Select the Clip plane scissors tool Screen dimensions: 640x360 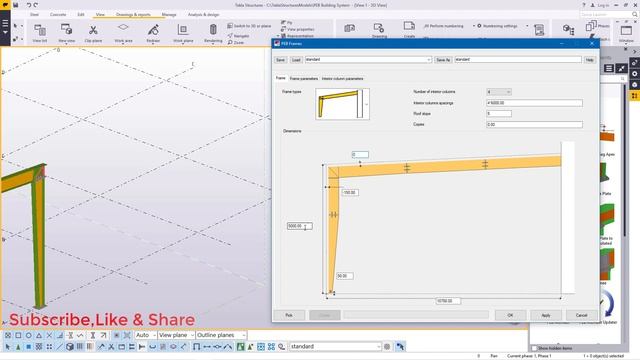[93, 30]
